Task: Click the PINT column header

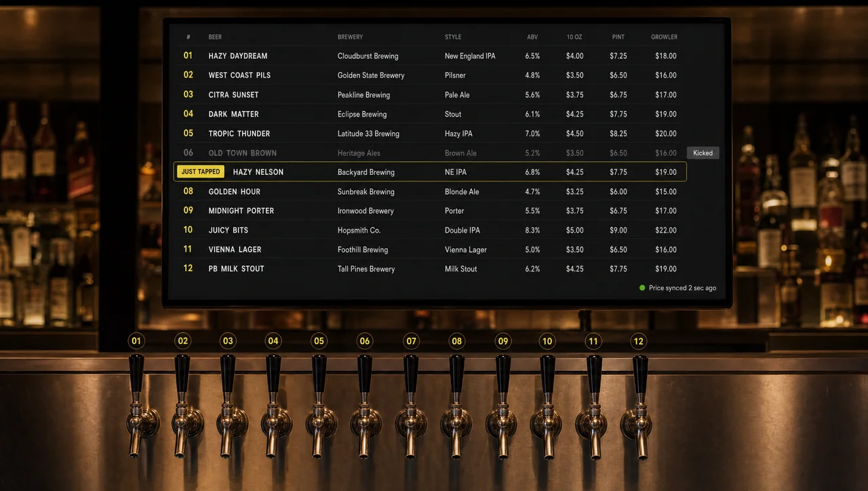Action: pyautogui.click(x=618, y=37)
